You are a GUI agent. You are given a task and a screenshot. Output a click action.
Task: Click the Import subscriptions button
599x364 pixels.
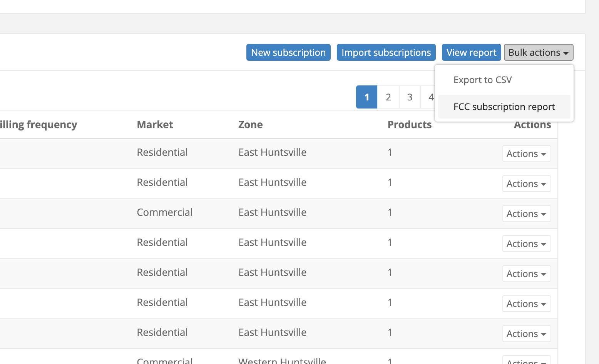(386, 52)
